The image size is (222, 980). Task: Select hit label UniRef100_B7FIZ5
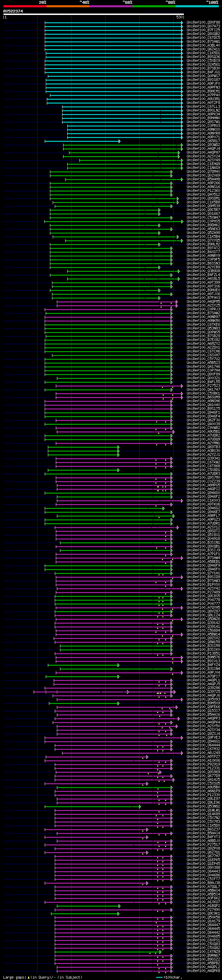[203, 30]
